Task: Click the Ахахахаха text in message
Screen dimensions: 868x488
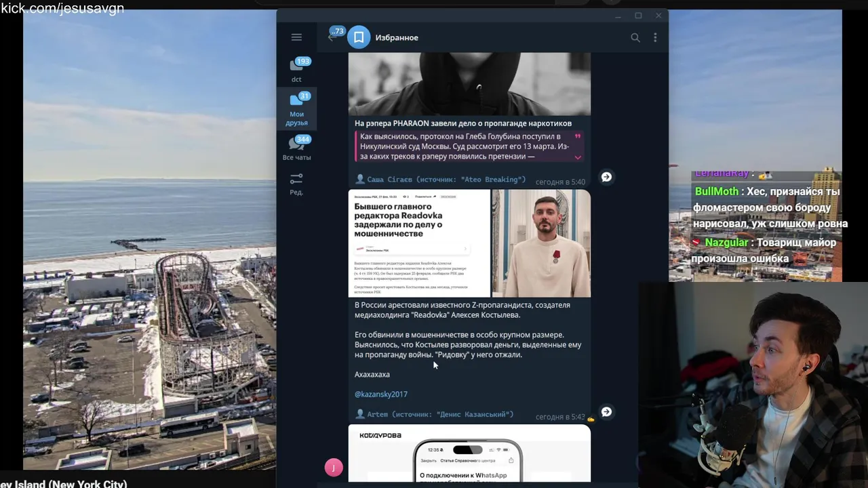Action: (372, 374)
